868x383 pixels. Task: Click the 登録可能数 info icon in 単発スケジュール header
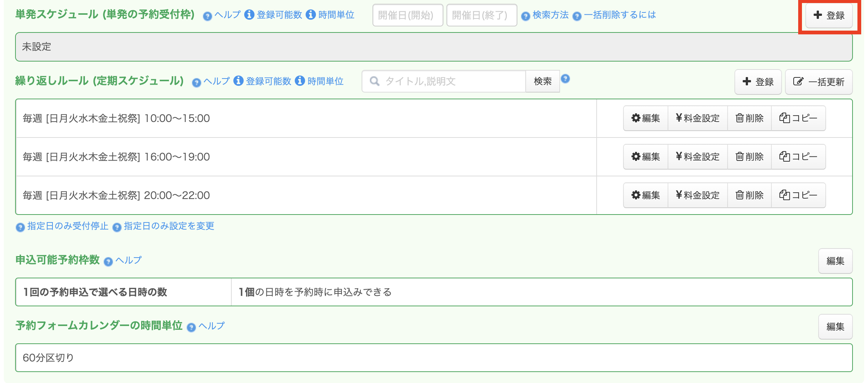pos(249,15)
